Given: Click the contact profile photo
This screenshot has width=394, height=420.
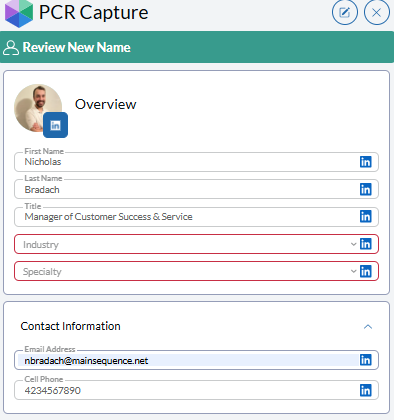Looking at the screenshot, I should coord(38,108).
